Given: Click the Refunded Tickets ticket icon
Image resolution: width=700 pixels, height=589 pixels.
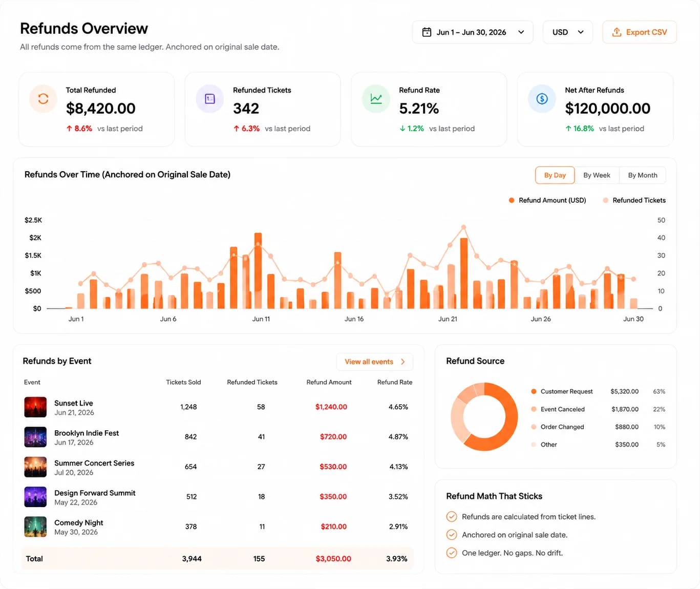Looking at the screenshot, I should pos(210,99).
